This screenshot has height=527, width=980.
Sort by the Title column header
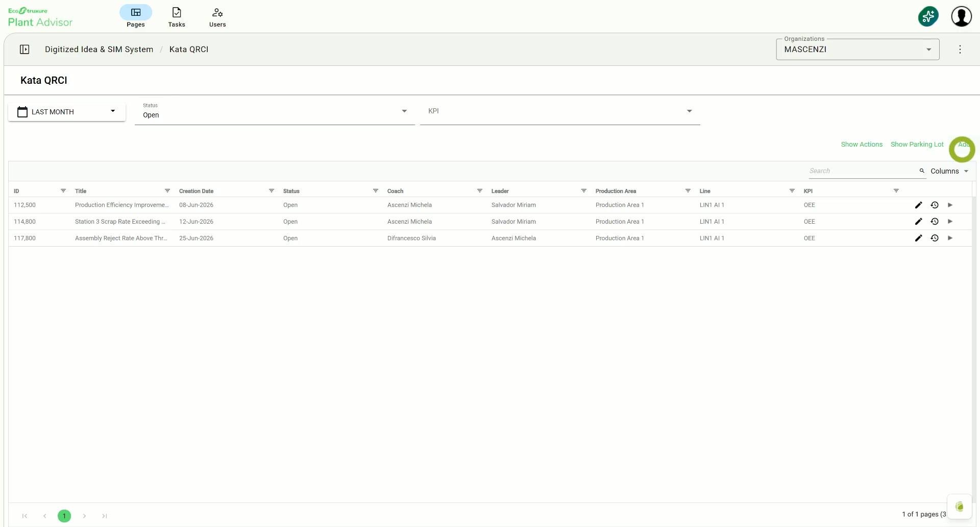(81, 191)
